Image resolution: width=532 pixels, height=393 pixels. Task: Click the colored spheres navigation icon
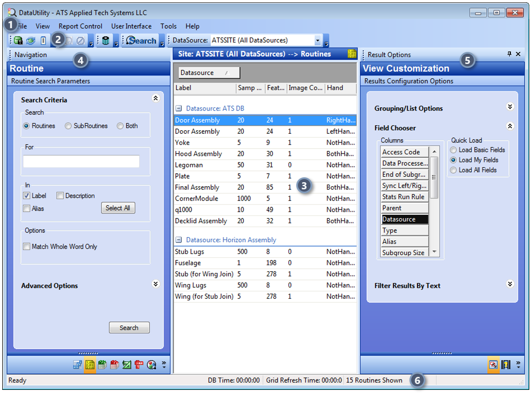[151, 365]
